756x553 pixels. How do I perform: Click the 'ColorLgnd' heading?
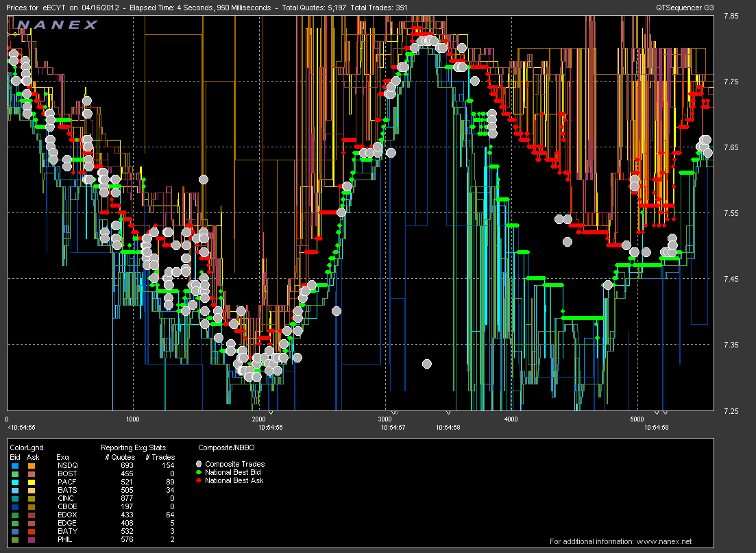(27, 448)
